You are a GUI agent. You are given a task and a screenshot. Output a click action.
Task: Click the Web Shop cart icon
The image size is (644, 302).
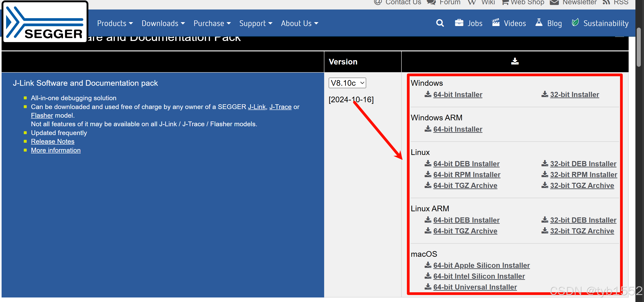tap(505, 2)
